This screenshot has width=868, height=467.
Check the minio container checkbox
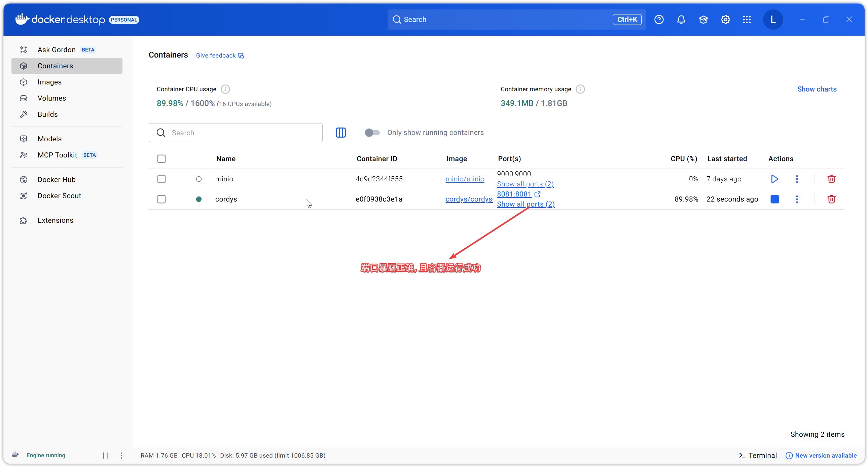(x=161, y=179)
